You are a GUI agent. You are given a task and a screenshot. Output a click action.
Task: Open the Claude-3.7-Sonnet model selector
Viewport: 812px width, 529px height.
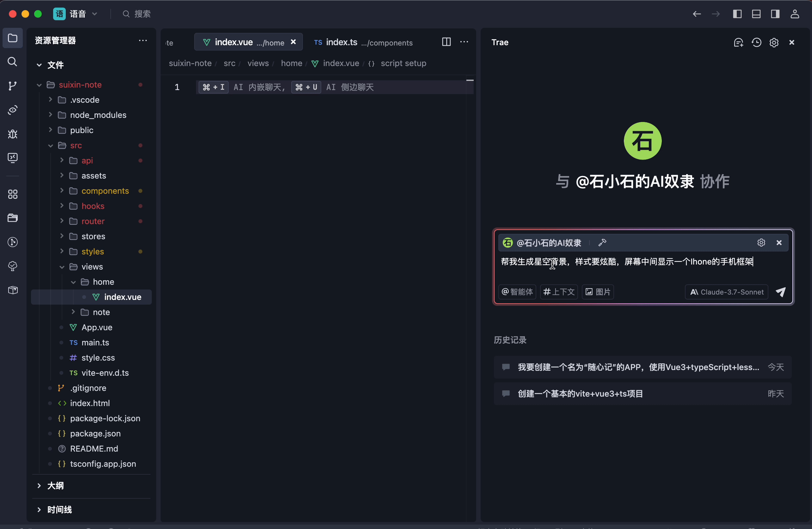[726, 292]
